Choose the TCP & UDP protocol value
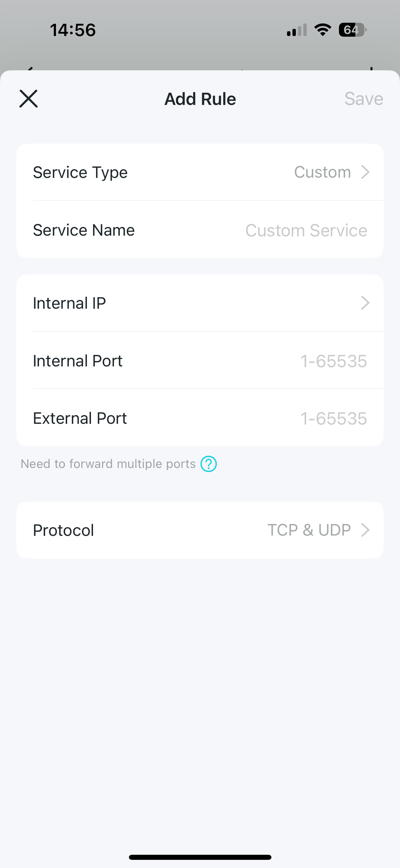The width and height of the screenshot is (400, 868). pyautogui.click(x=309, y=530)
